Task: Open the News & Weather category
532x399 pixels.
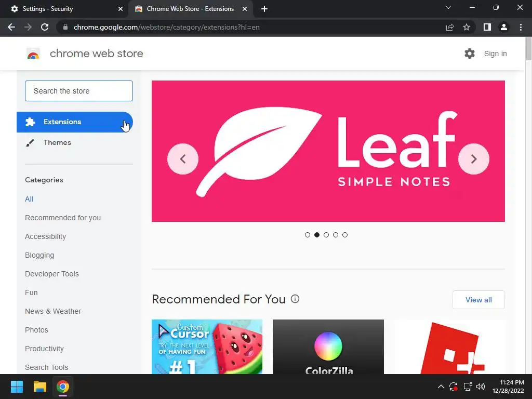Action: tap(53, 311)
